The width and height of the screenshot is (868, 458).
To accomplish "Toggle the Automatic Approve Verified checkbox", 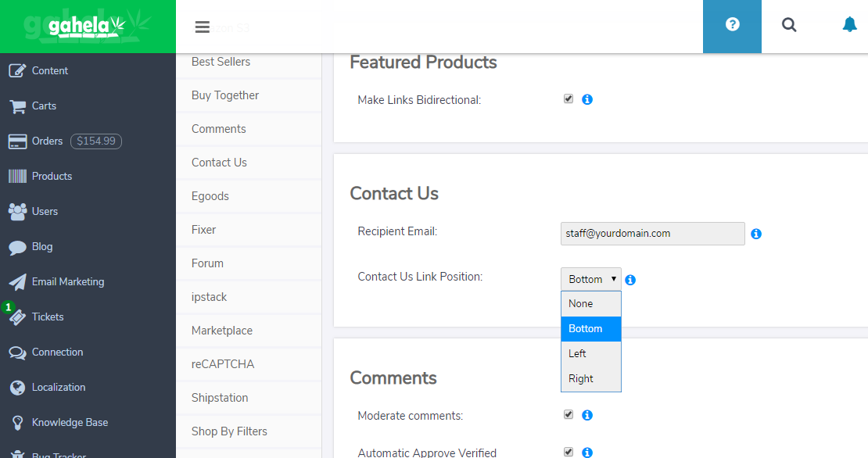I will 569,452.
